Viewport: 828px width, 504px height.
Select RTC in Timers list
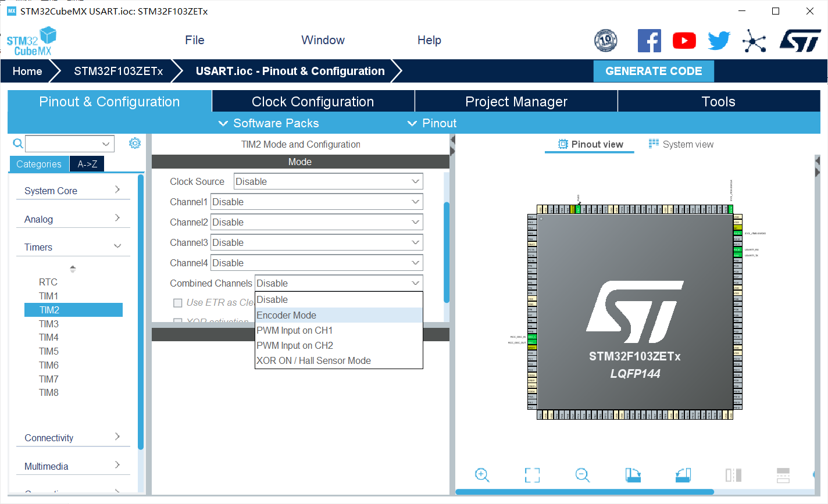[48, 282]
